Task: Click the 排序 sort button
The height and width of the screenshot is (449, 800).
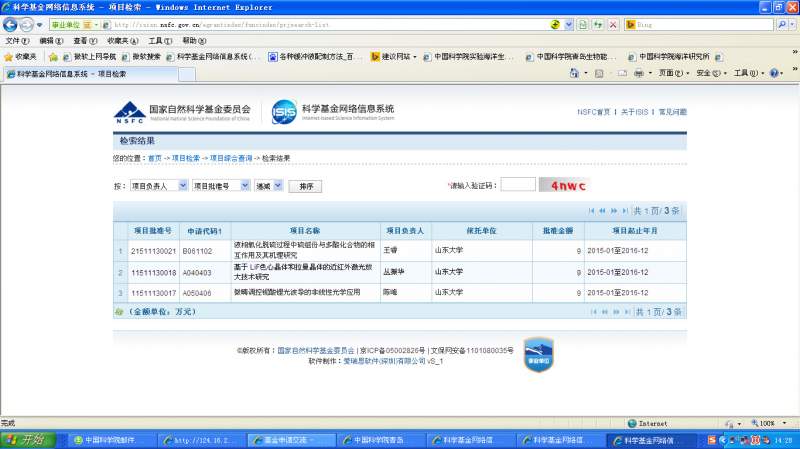Action: tap(305, 186)
